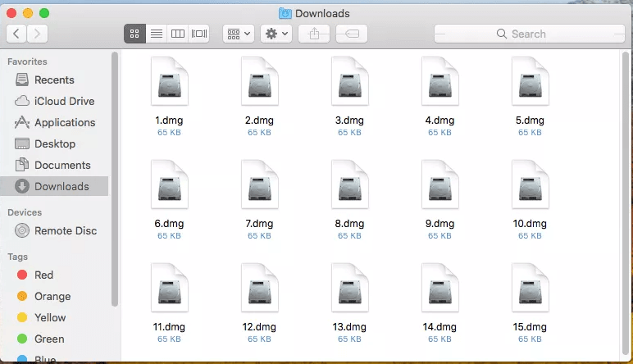The image size is (633, 364).
Task: Select the 7.dmg file icon
Action: tap(260, 184)
